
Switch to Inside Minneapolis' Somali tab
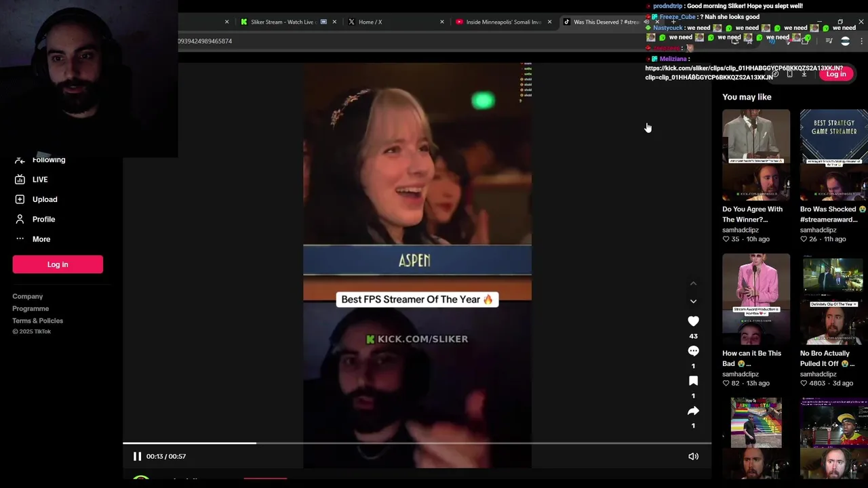[503, 22]
